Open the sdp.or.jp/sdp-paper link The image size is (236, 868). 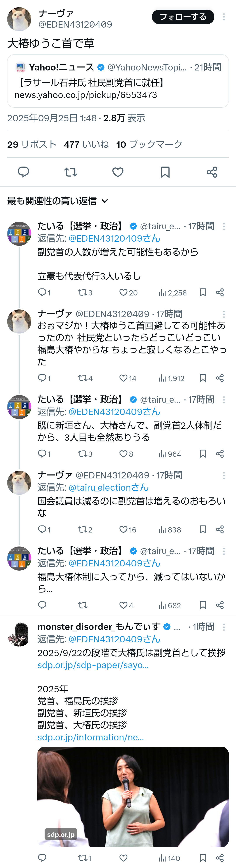pyautogui.click(x=93, y=665)
